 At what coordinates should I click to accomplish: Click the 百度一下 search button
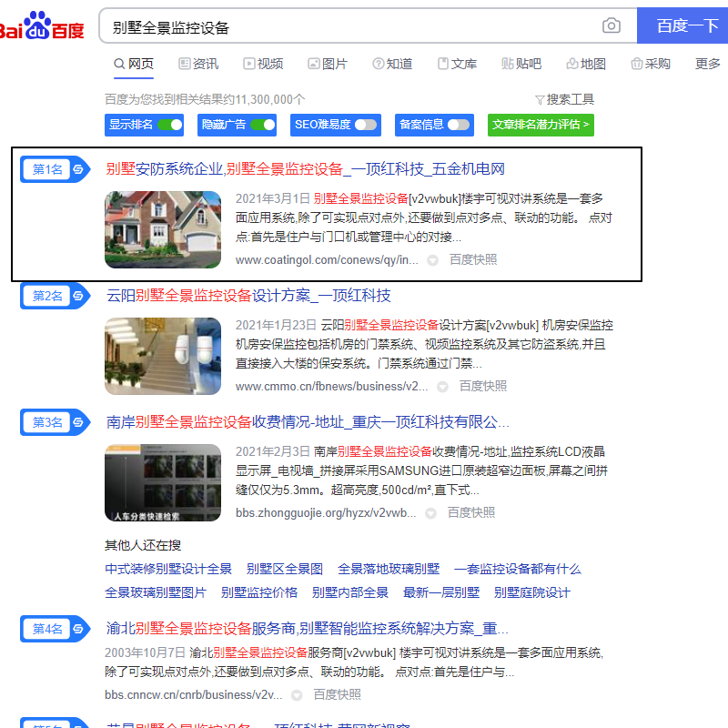pyautogui.click(x=682, y=25)
